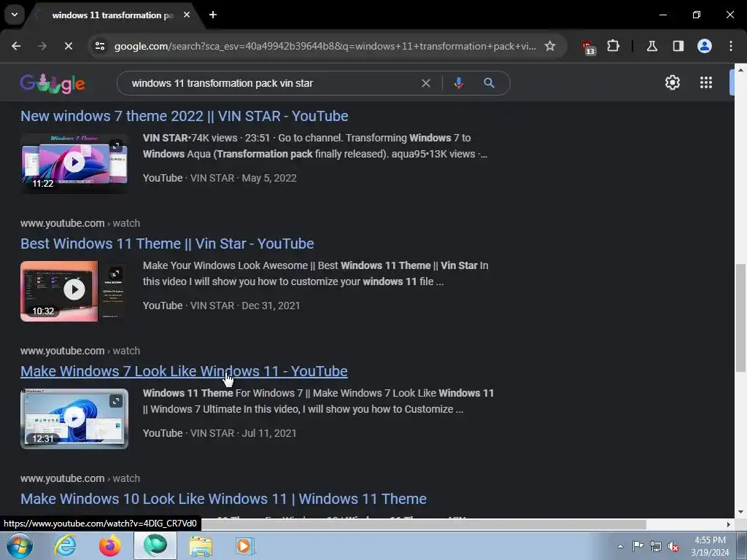Screen dimensions: 747x560
Task: Submit search with magnifier icon
Action: pyautogui.click(x=489, y=83)
